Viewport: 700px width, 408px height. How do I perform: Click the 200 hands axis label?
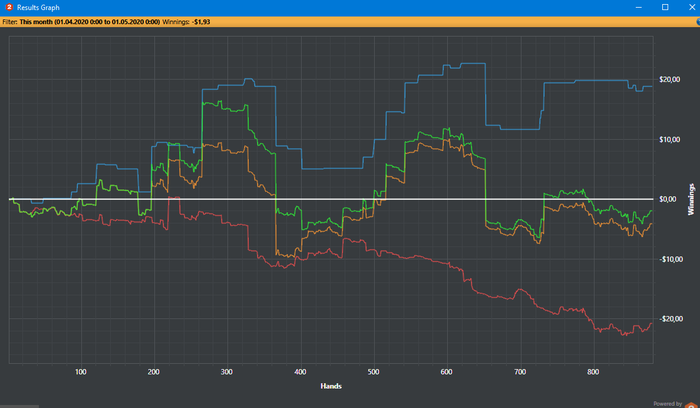pyautogui.click(x=154, y=372)
